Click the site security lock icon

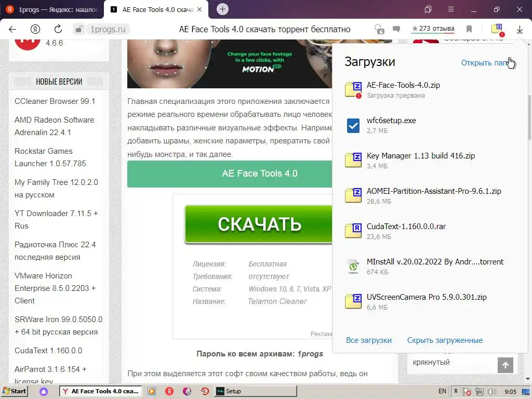(79, 30)
